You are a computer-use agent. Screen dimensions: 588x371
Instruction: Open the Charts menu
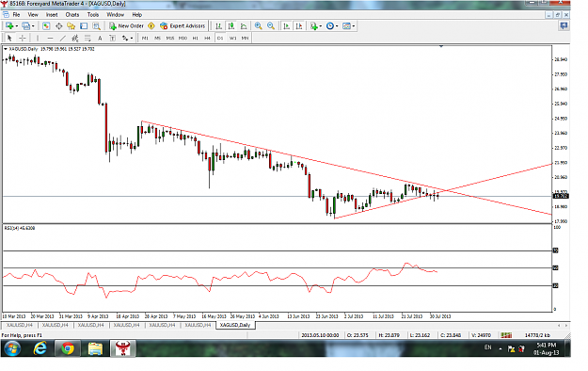[72, 15]
